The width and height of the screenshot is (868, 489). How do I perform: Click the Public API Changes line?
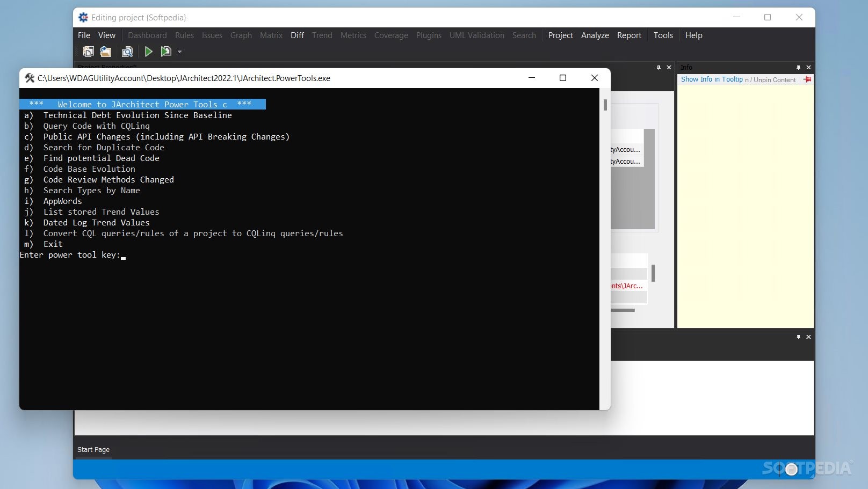tap(157, 137)
